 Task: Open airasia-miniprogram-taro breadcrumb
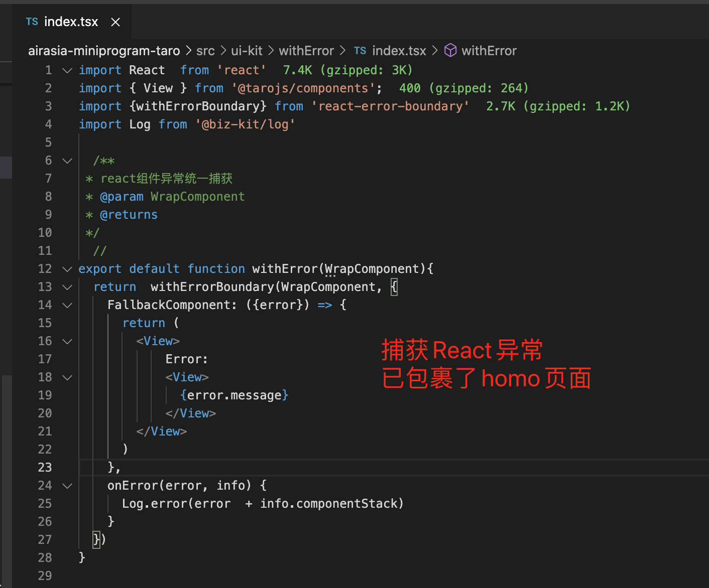[104, 51]
